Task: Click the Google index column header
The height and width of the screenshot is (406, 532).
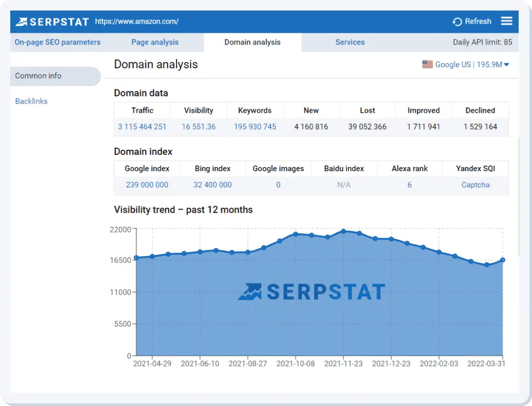Action: click(147, 169)
